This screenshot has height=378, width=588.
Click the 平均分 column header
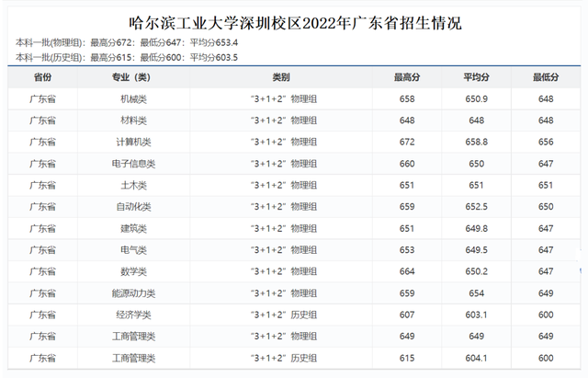(476, 77)
